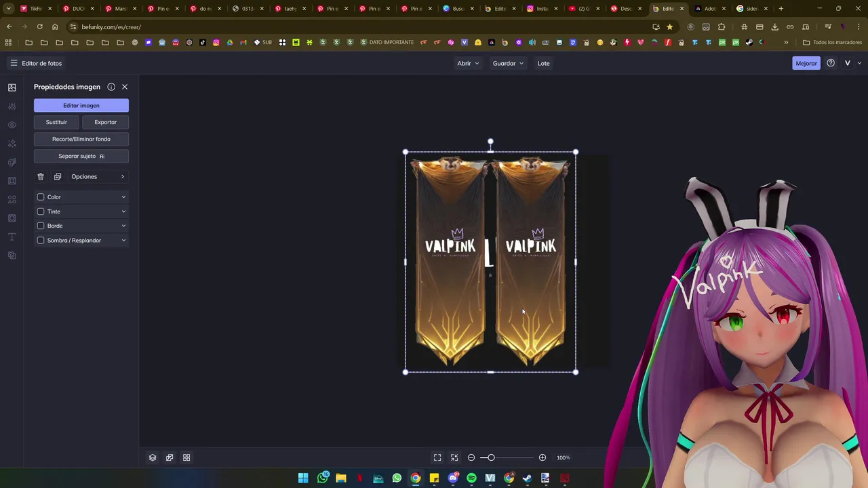This screenshot has height=488, width=868.
Task: Open the Lote menu item
Action: tap(544, 63)
